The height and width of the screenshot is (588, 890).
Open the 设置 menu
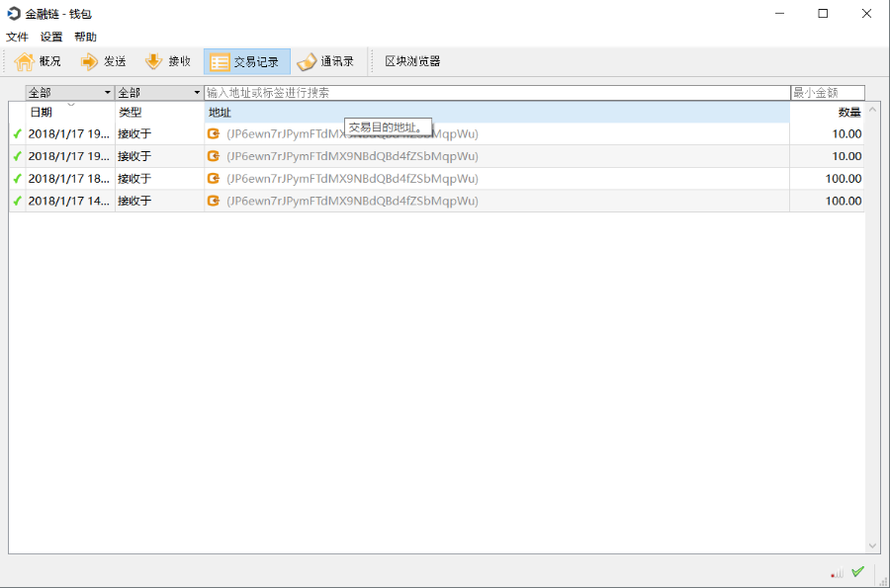(51, 37)
